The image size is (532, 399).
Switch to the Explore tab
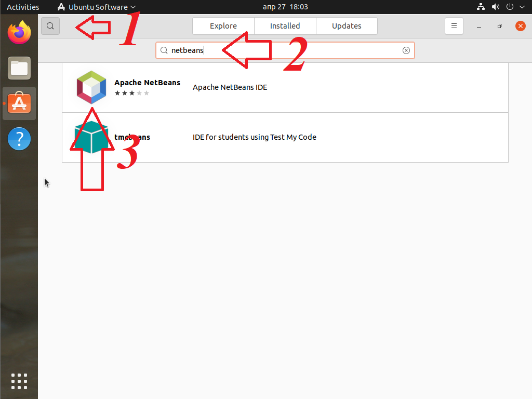point(223,26)
